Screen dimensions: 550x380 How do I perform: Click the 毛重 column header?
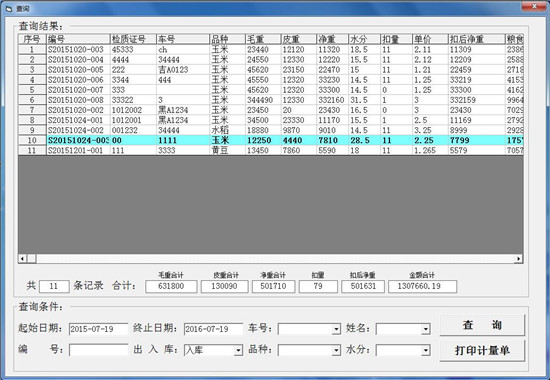tap(263, 39)
